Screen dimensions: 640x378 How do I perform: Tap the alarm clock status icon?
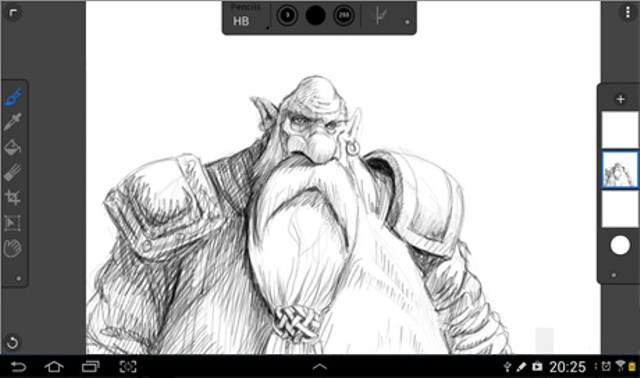tap(606, 366)
